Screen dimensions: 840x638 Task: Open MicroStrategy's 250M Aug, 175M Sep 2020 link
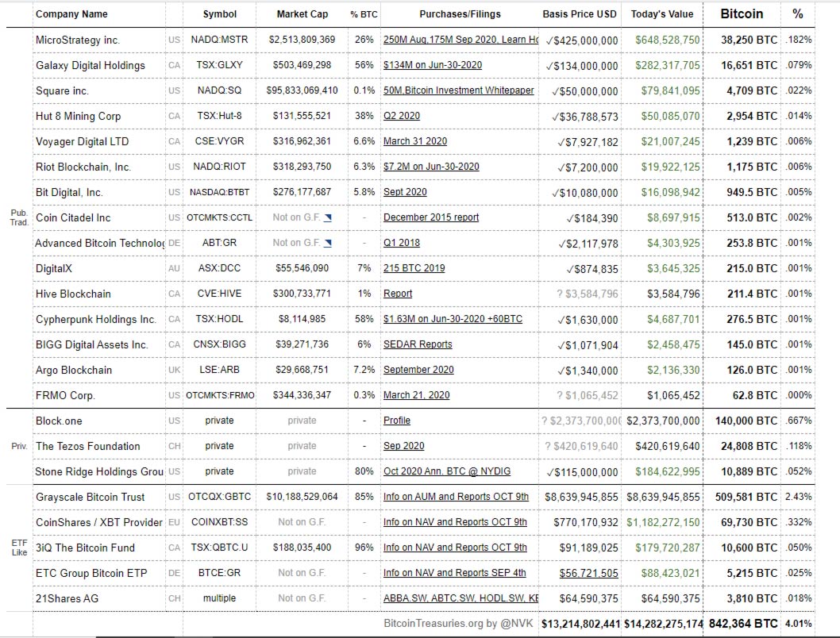[460, 40]
